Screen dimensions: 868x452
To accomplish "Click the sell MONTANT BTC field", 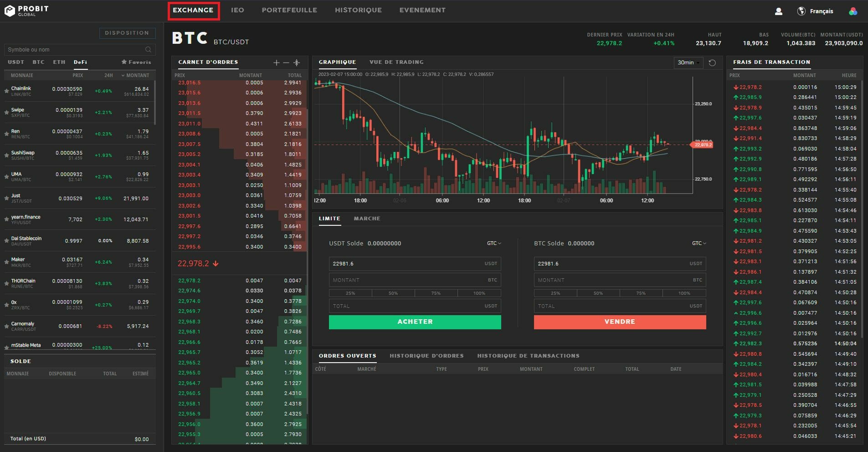I will click(x=620, y=280).
